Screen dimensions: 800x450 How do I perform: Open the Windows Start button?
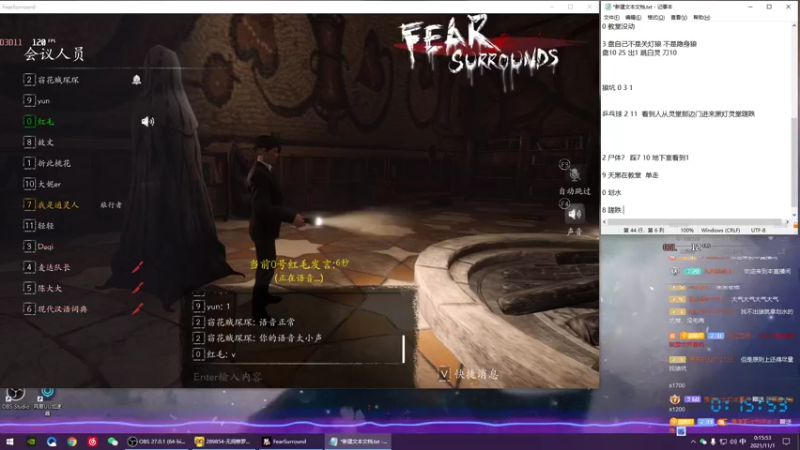pyautogui.click(x=10, y=441)
